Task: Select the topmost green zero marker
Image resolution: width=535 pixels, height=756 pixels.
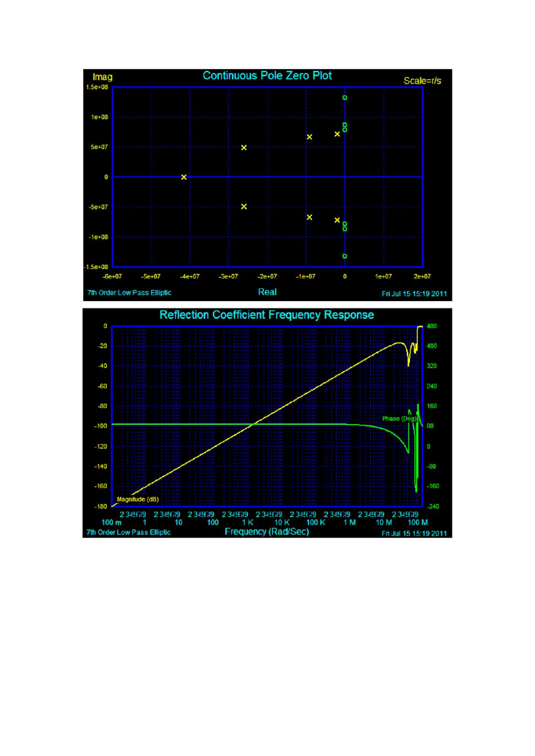Action: click(x=345, y=97)
